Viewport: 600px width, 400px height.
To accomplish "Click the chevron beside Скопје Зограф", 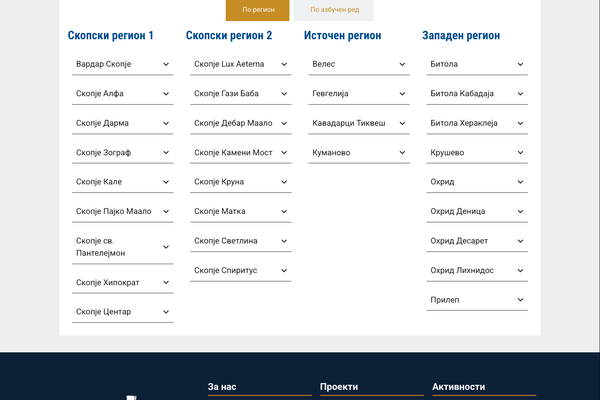I will (165, 152).
